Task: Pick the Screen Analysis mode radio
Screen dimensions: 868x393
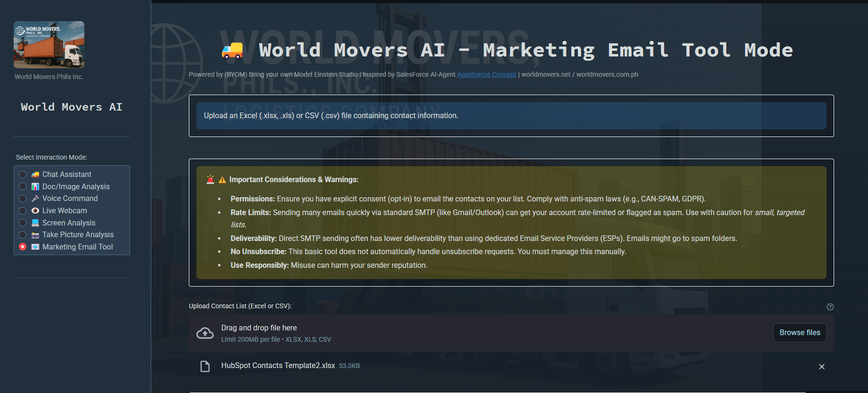Action: click(x=23, y=223)
